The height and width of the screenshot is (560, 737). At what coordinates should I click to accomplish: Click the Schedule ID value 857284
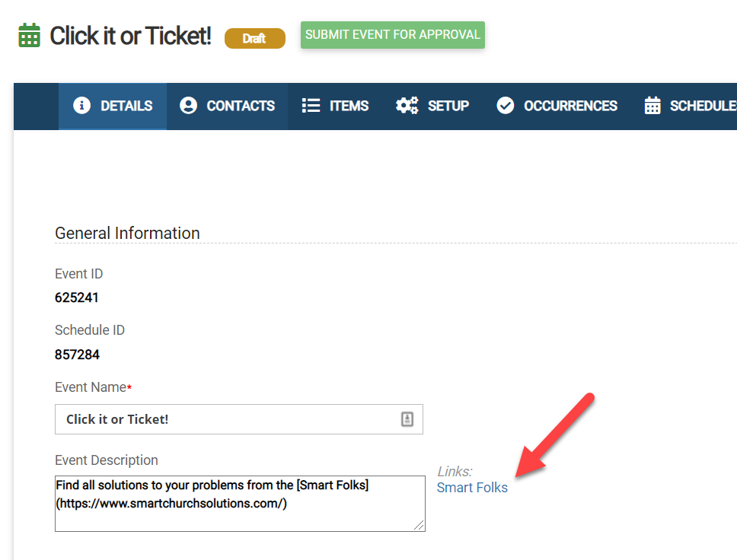pos(77,355)
